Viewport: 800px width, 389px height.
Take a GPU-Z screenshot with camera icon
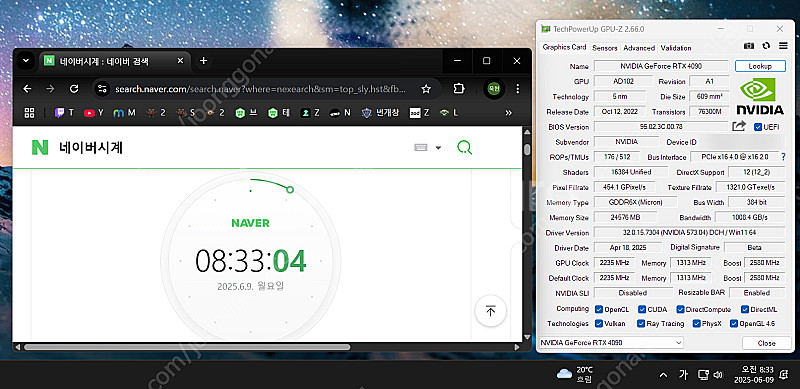pos(748,46)
